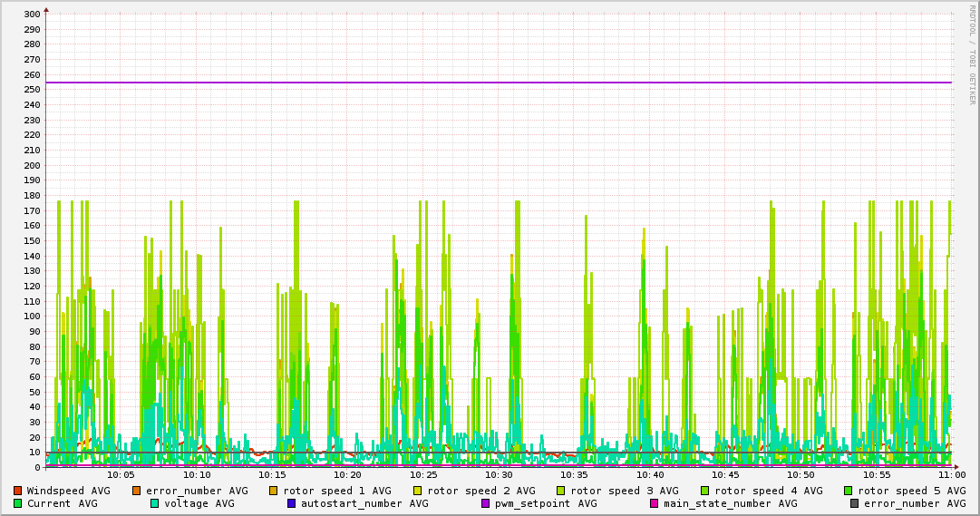The image size is (980, 516).
Task: Click the 300 value on the y-axis
Action: click(x=32, y=15)
